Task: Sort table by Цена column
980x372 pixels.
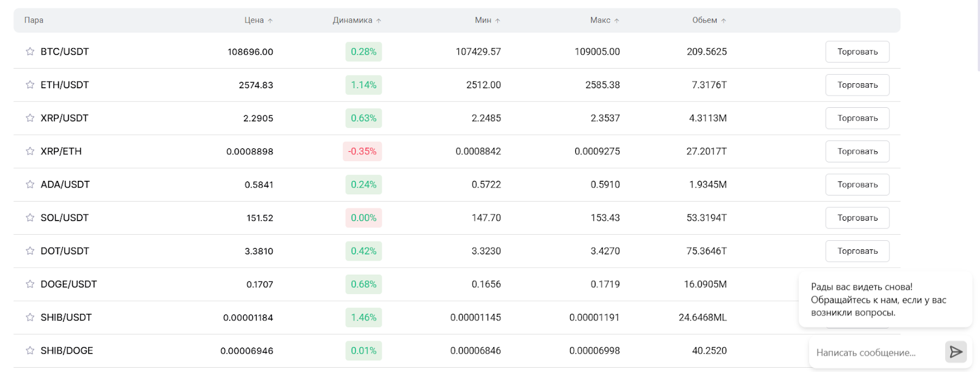Action: (258, 20)
